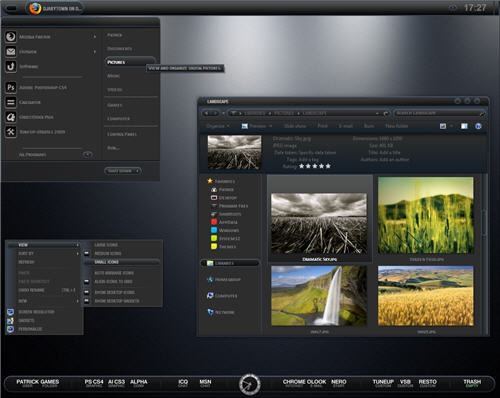Viewport: 500px width, 398px height.
Task: Expand the All Programs arrow
Action: click(87, 155)
